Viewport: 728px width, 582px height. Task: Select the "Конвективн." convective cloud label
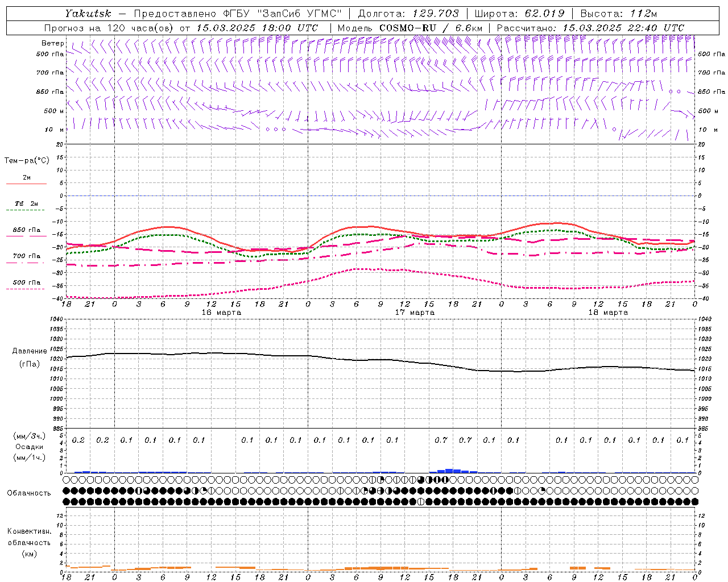click(x=29, y=531)
